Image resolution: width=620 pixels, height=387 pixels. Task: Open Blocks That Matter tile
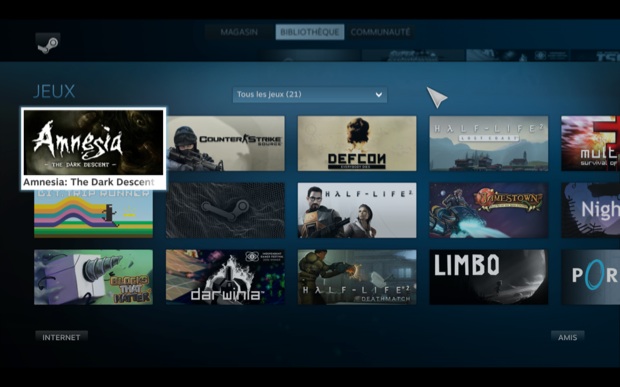point(93,277)
